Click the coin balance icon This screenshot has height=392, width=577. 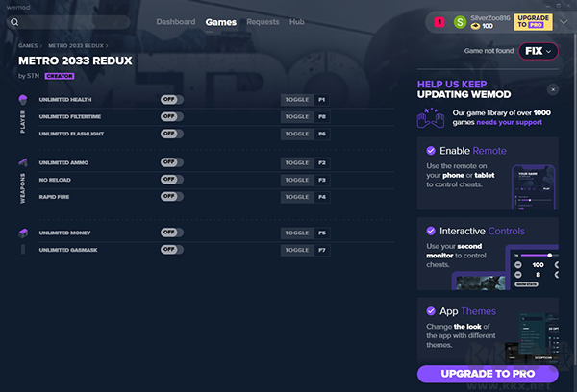point(475,26)
